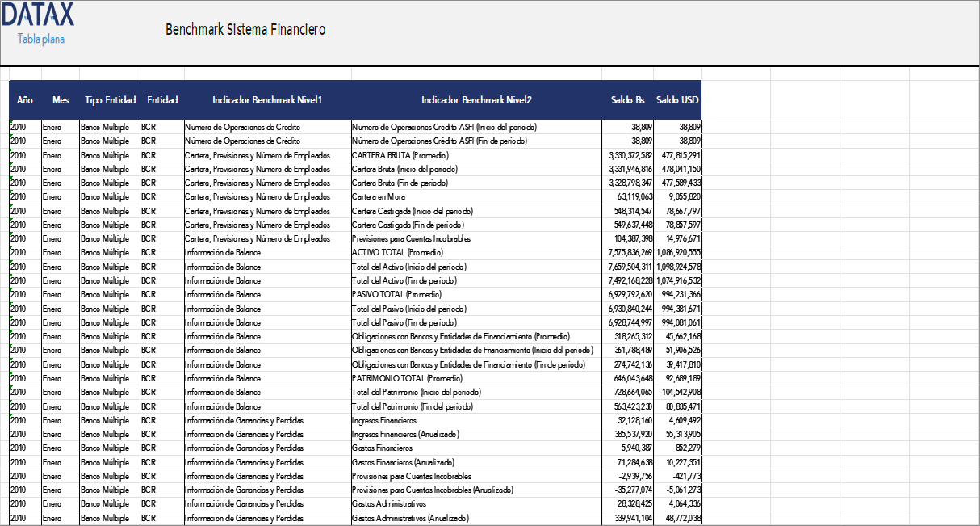This screenshot has width=980, height=526.
Task: Click the 'Indicador Benchmark Nivel2' header
Action: tap(476, 100)
